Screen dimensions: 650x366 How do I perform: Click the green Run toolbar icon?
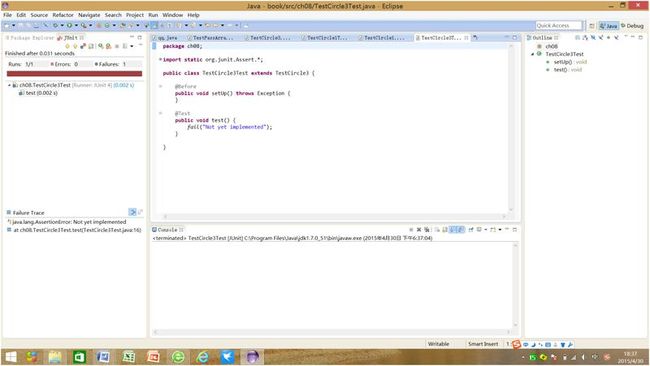(69, 26)
